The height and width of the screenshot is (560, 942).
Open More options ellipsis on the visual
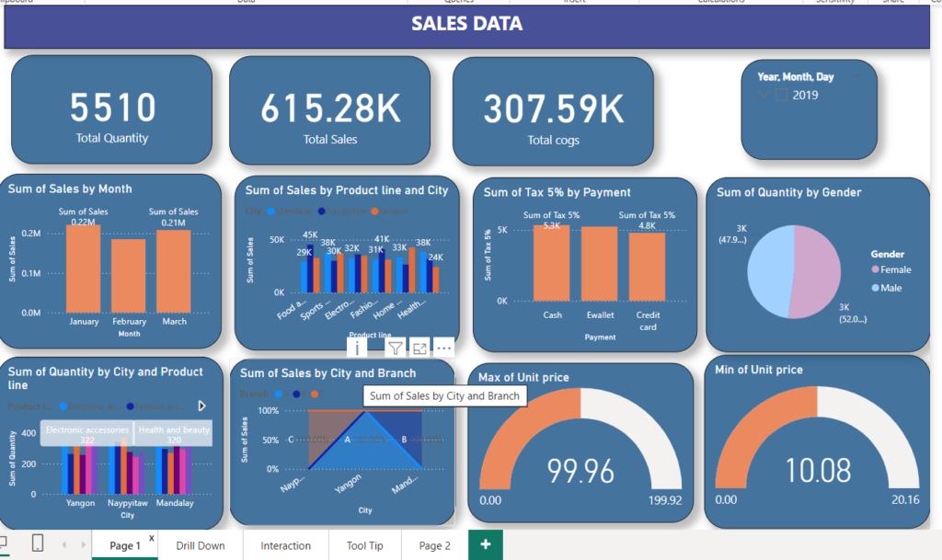[443, 347]
